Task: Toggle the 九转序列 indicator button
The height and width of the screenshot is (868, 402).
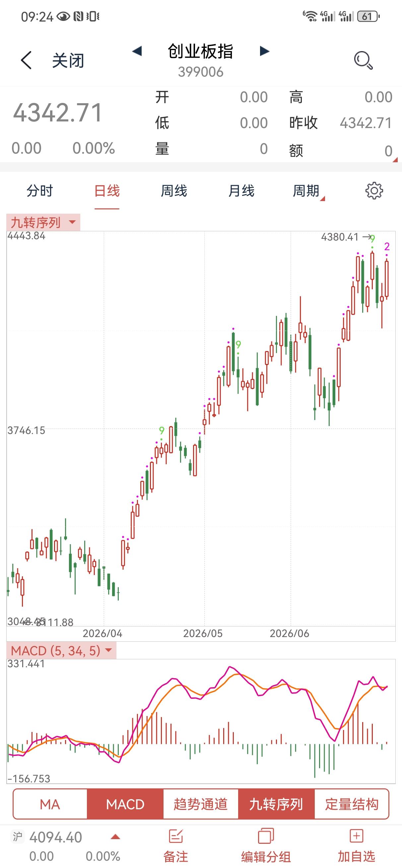Action: [x=276, y=804]
